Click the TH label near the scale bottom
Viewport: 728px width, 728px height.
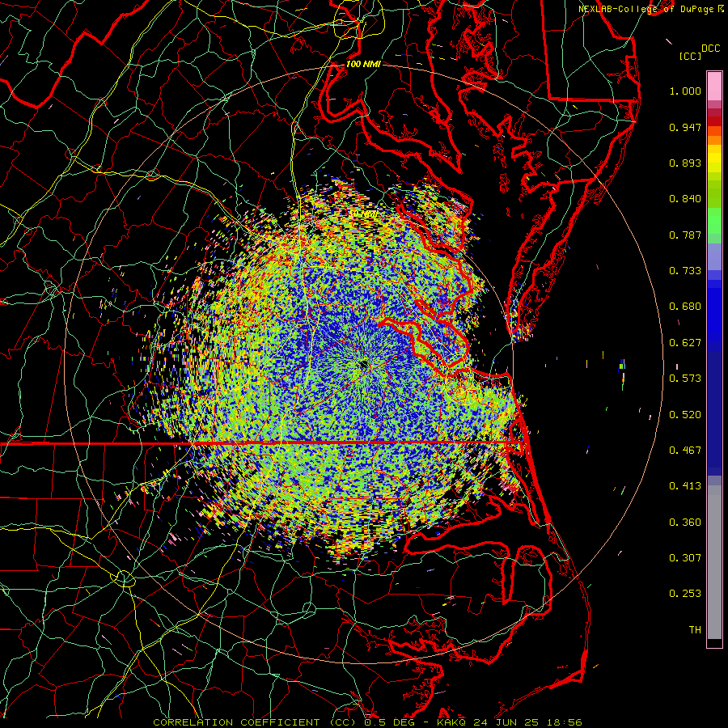(695, 630)
